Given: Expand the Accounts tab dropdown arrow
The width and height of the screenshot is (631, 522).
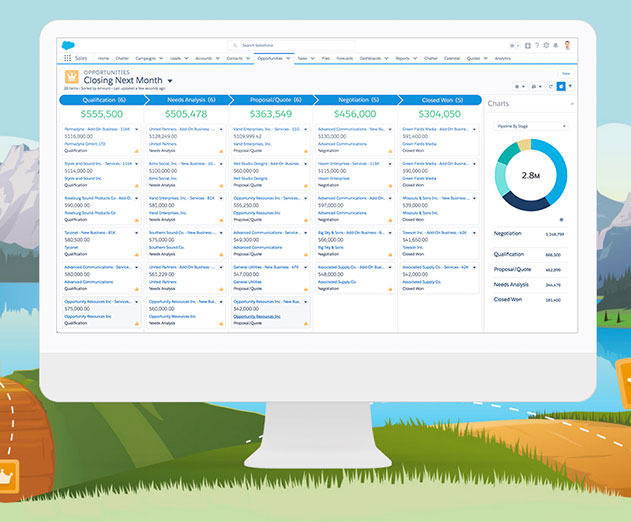Looking at the screenshot, I should click(217, 58).
